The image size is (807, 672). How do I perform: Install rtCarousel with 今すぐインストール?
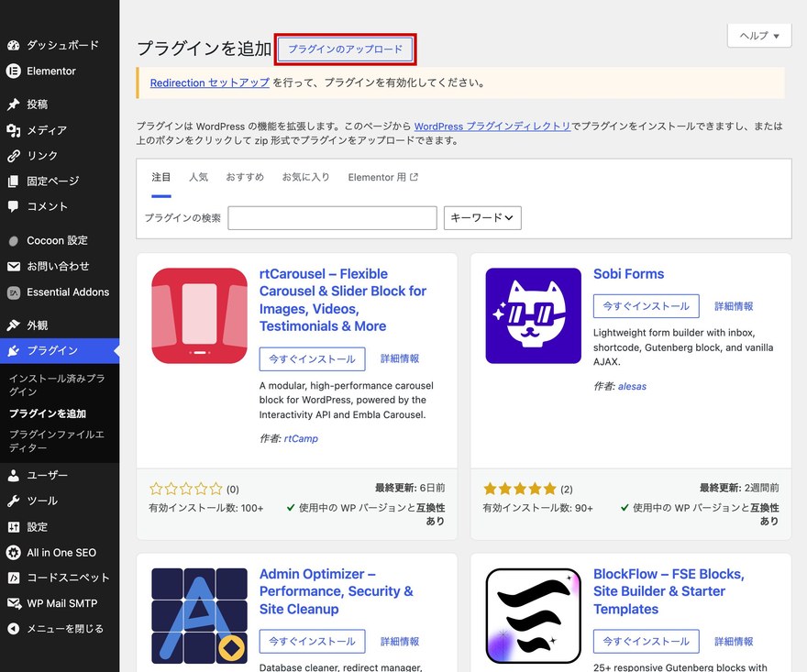313,359
